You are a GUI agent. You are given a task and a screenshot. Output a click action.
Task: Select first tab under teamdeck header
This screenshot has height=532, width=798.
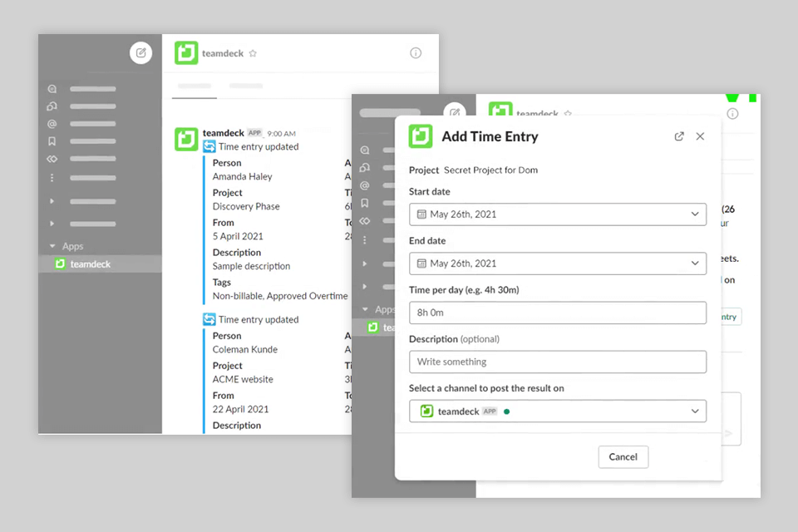[x=195, y=86]
